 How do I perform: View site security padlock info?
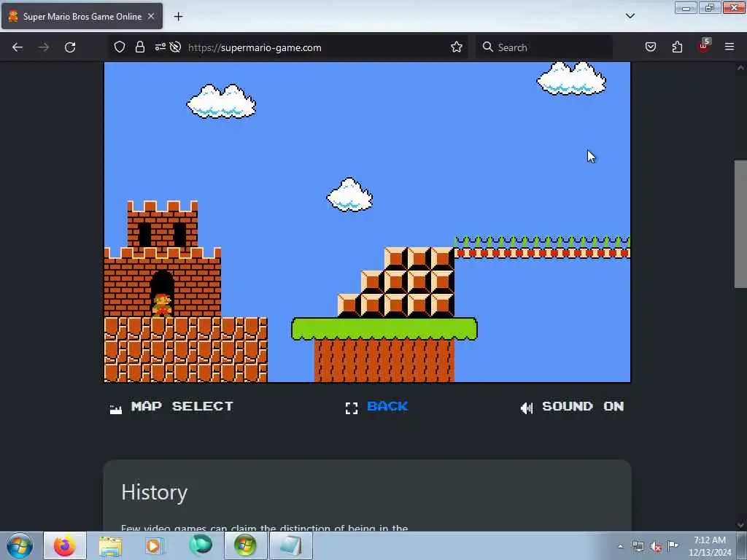[x=139, y=47]
